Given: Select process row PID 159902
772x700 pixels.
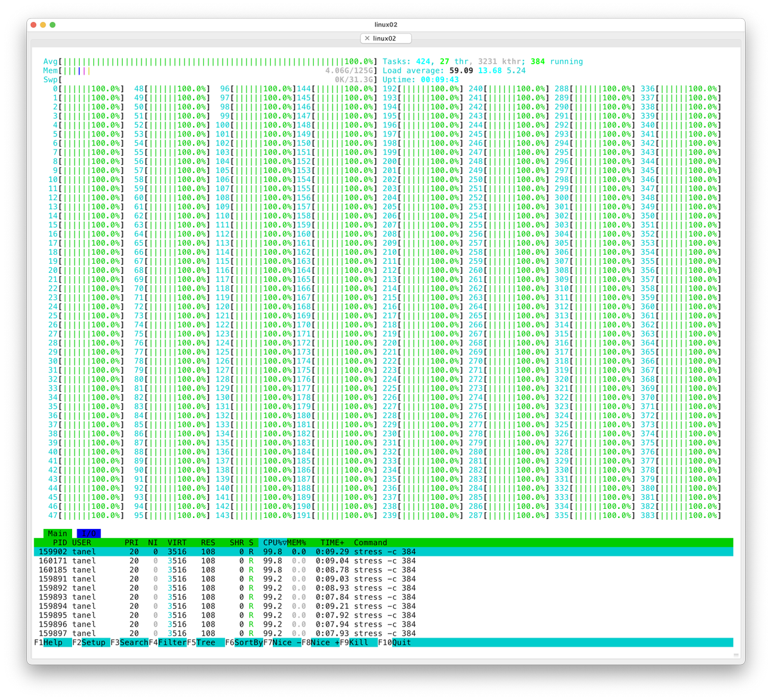Looking at the screenshot, I should [383, 551].
